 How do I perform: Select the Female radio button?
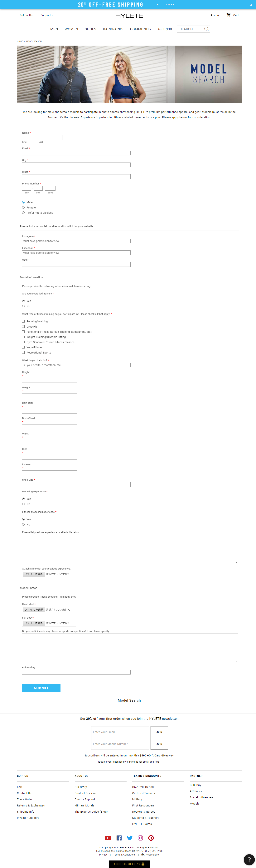(23, 208)
